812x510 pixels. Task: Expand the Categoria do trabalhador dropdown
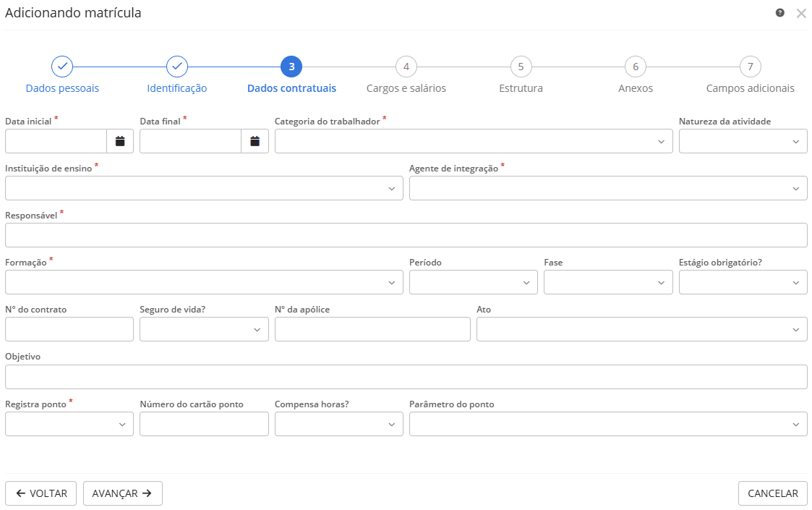tap(474, 141)
